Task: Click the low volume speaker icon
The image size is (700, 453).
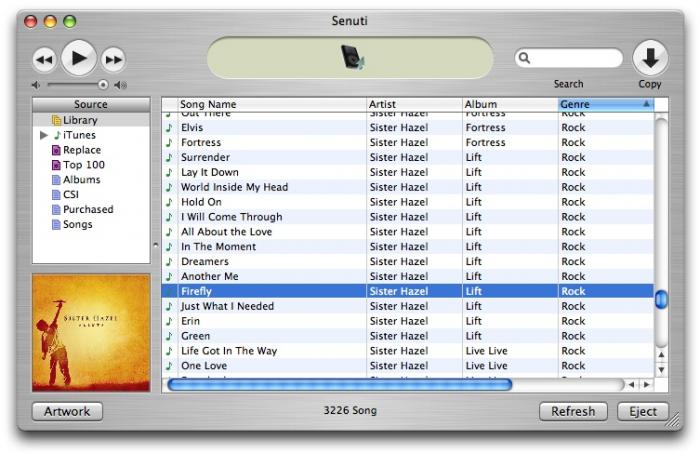Action: (x=37, y=85)
